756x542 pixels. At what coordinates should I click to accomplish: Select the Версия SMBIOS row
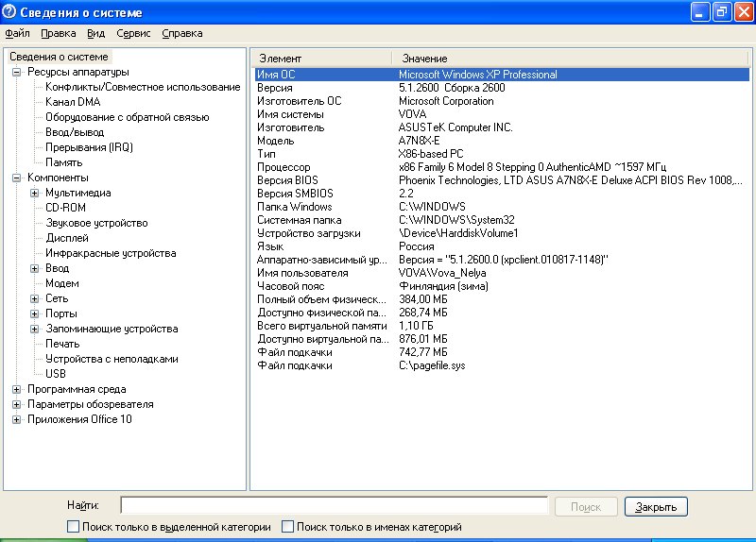502,194
